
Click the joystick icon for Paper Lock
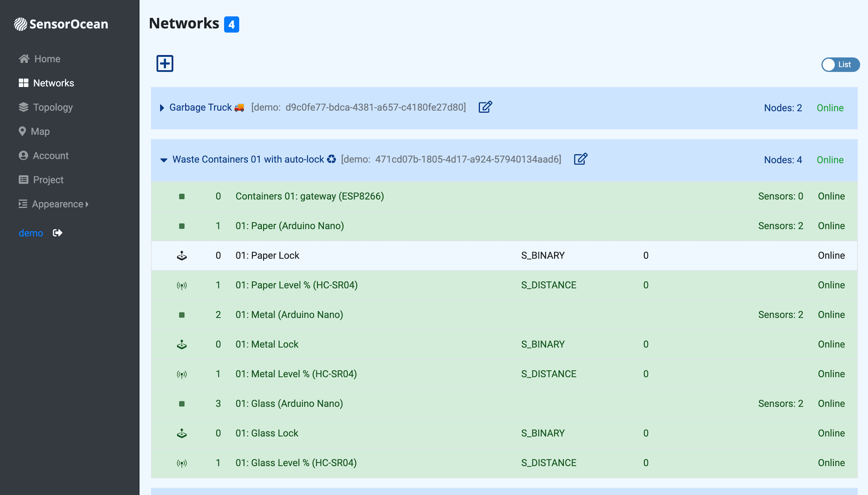click(x=182, y=255)
